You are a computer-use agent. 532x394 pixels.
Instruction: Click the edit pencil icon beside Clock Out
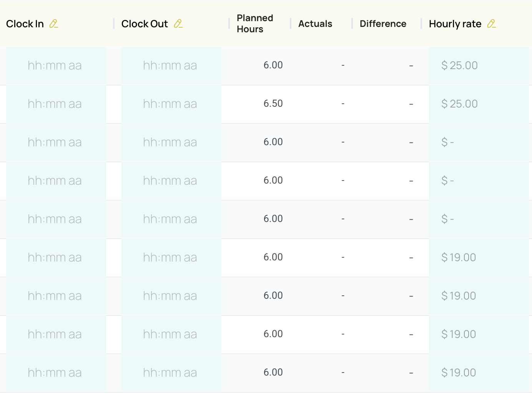coord(178,24)
